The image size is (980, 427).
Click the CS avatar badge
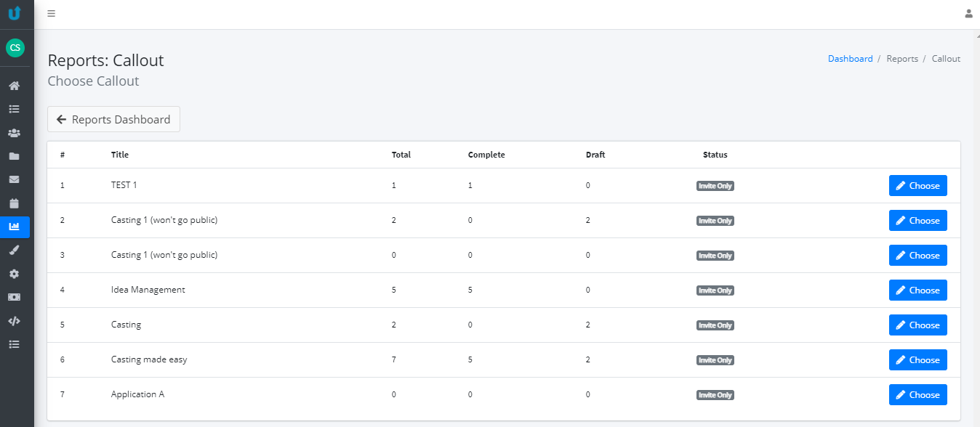coord(15,48)
